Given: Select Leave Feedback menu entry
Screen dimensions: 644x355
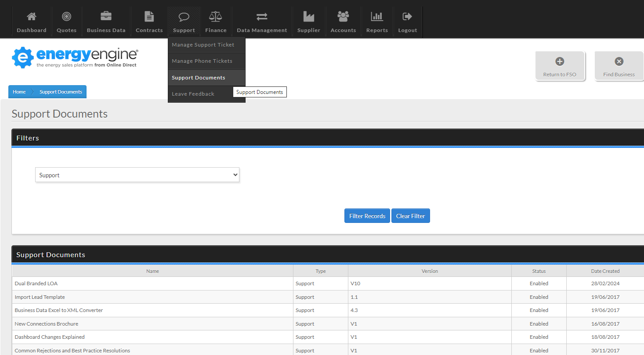Looking at the screenshot, I should tap(193, 94).
